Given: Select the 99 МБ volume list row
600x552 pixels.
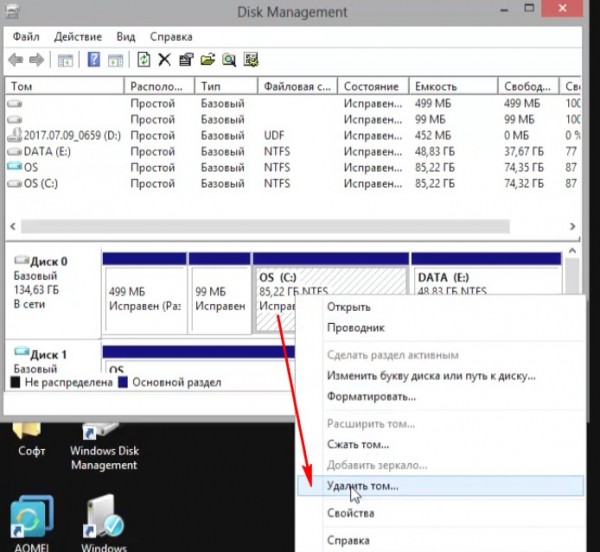Looking at the screenshot, I should (293, 119).
